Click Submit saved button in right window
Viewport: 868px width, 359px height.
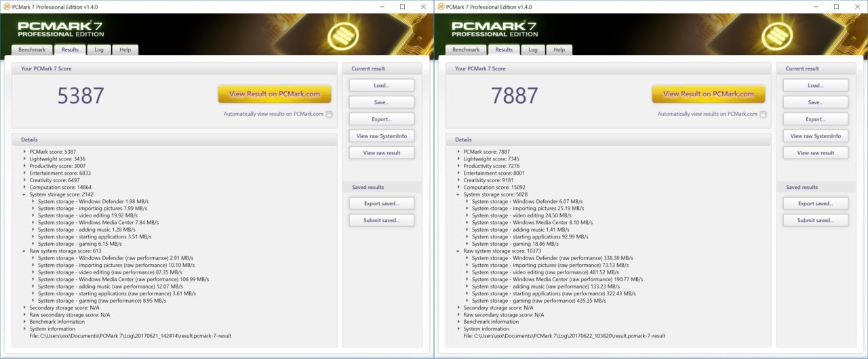[x=816, y=220]
